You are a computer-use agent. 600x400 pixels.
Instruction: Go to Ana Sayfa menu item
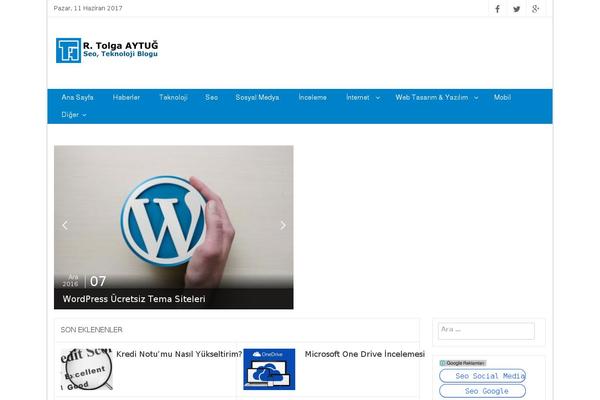click(77, 97)
